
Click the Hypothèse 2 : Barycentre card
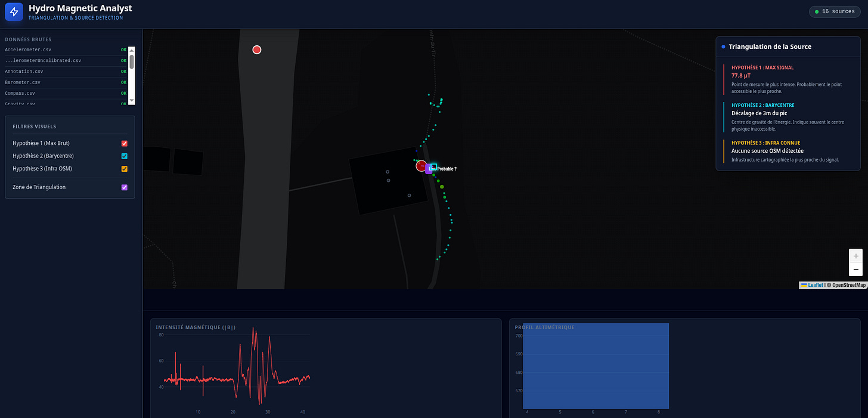click(789, 117)
